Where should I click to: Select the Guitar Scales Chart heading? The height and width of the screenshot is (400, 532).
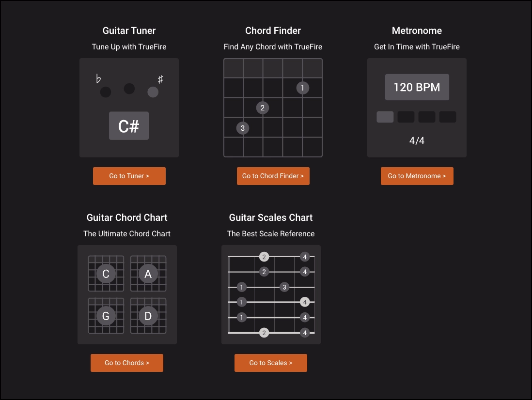coord(271,217)
